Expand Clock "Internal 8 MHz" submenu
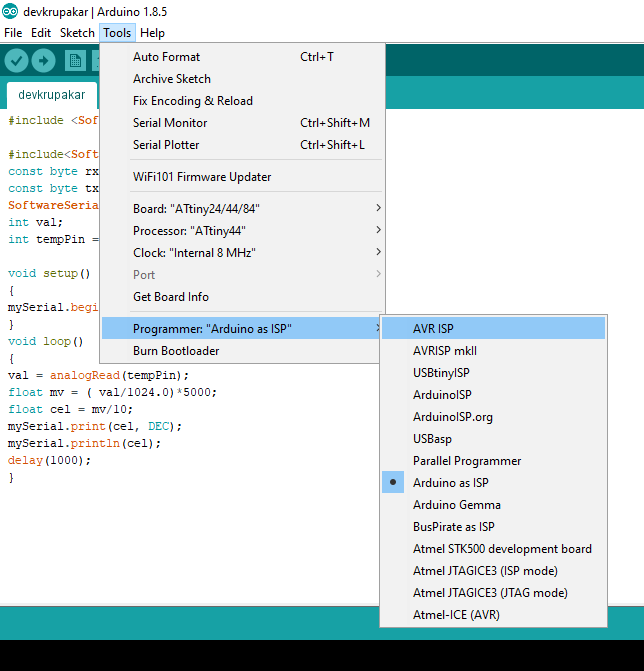This screenshot has width=644, height=671. tap(242, 253)
